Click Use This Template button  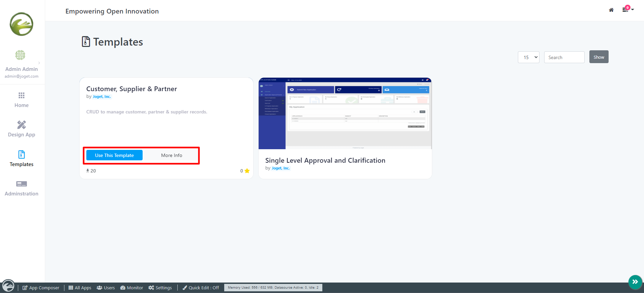[114, 155]
